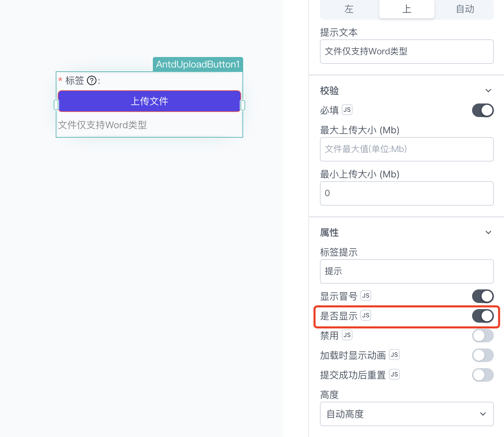Click the 文件仅支持Word类型 help text on canvas
Image resolution: width=504 pixels, height=437 pixels.
click(x=103, y=125)
